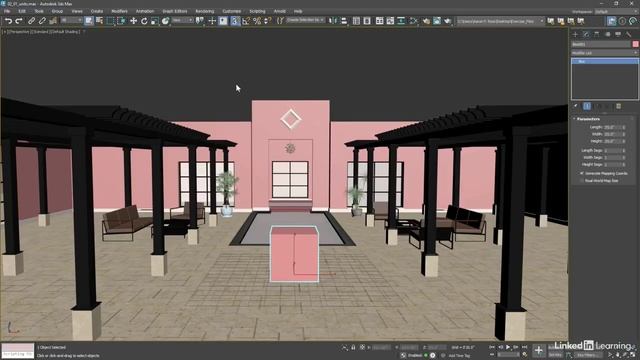Open the Modifier List dropdown
This screenshot has height=360, width=640.
pos(604,53)
